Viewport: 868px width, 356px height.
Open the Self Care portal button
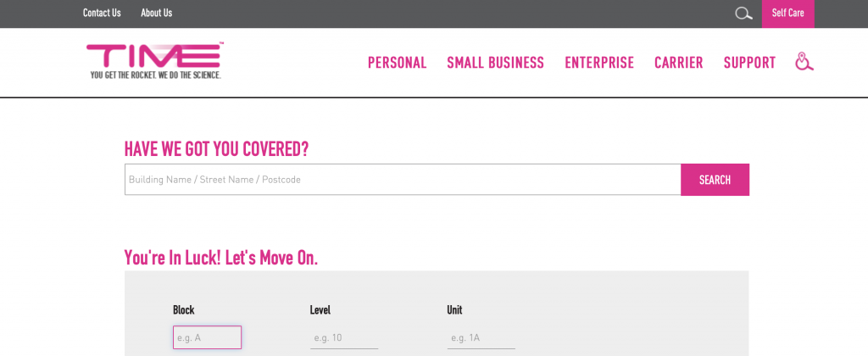(787, 14)
